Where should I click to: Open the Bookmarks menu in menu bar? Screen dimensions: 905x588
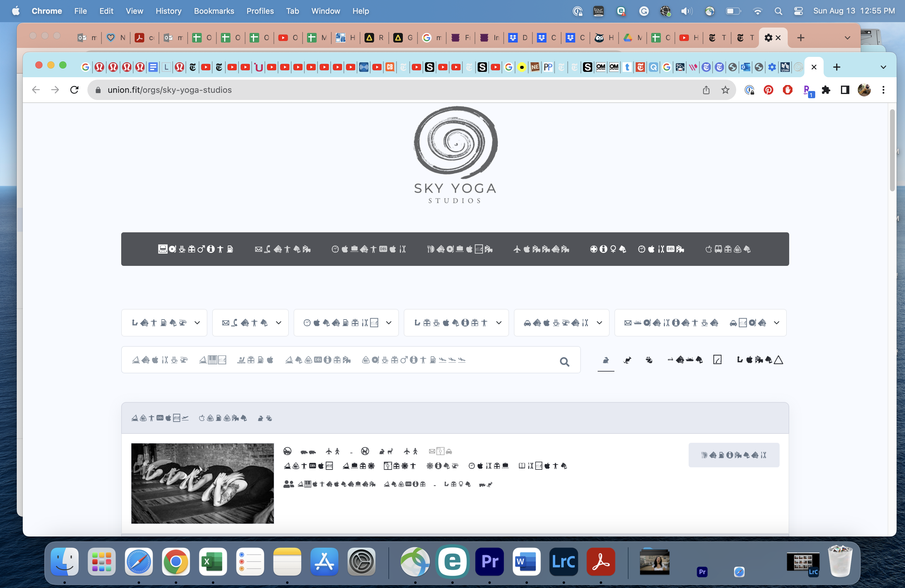(x=214, y=11)
